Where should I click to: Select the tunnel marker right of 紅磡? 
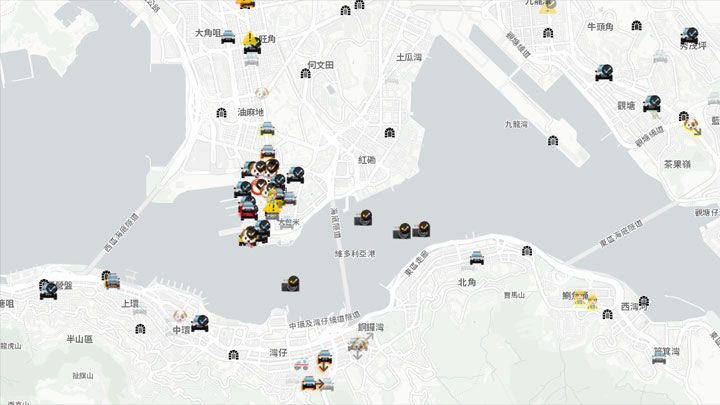pos(390,133)
